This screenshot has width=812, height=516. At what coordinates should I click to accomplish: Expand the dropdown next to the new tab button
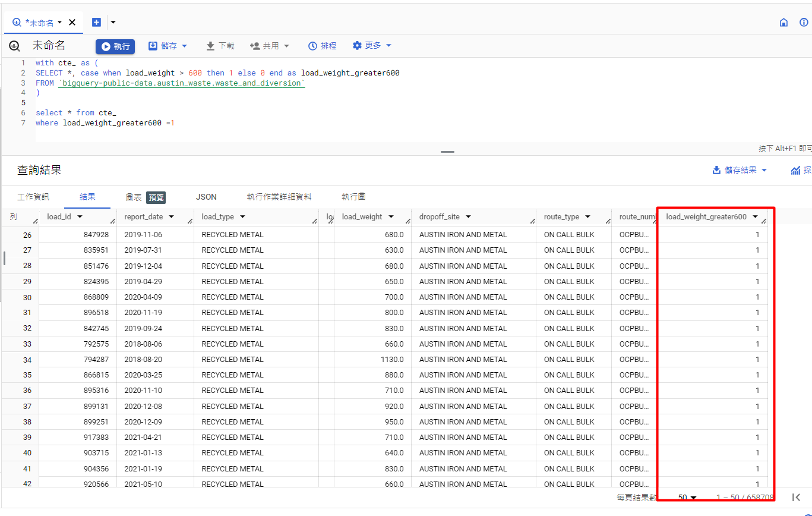tap(113, 23)
